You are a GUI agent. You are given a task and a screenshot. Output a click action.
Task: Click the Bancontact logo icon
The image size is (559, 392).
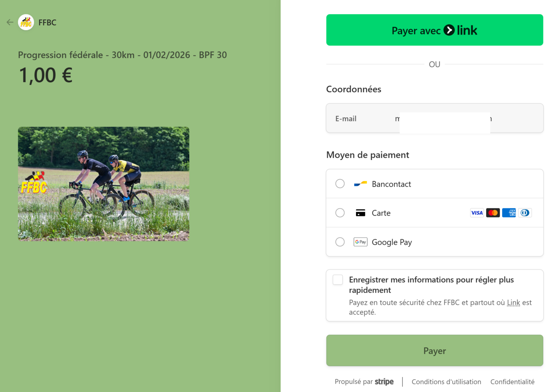[x=360, y=184]
